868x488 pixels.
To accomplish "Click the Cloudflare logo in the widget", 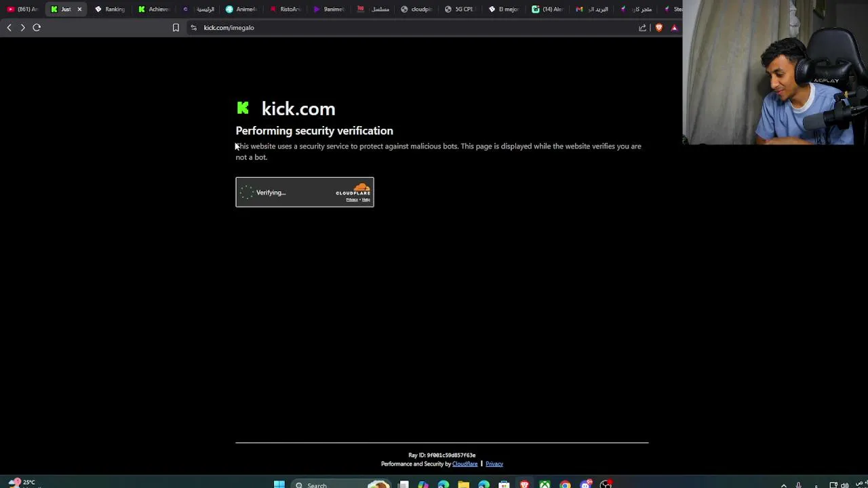I will click(353, 190).
